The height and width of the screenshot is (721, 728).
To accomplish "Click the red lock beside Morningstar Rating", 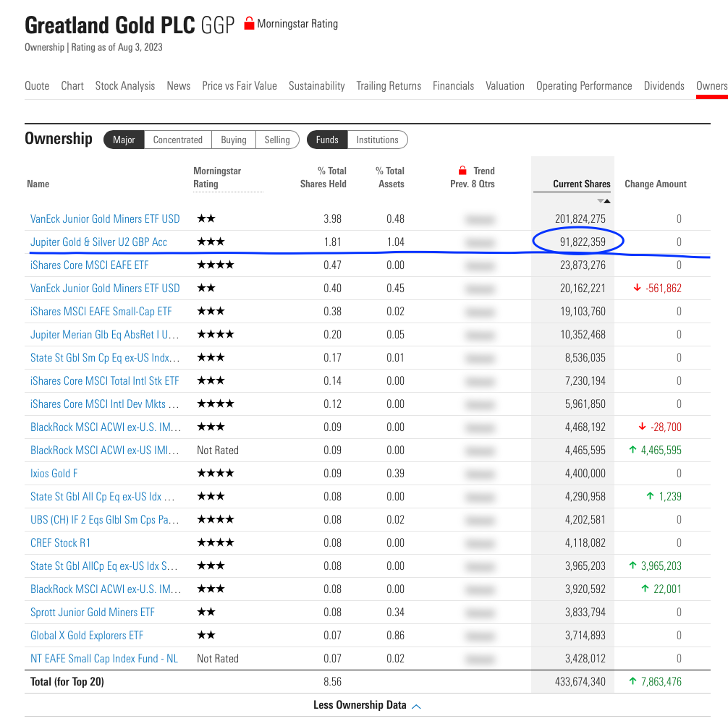I will (x=249, y=23).
